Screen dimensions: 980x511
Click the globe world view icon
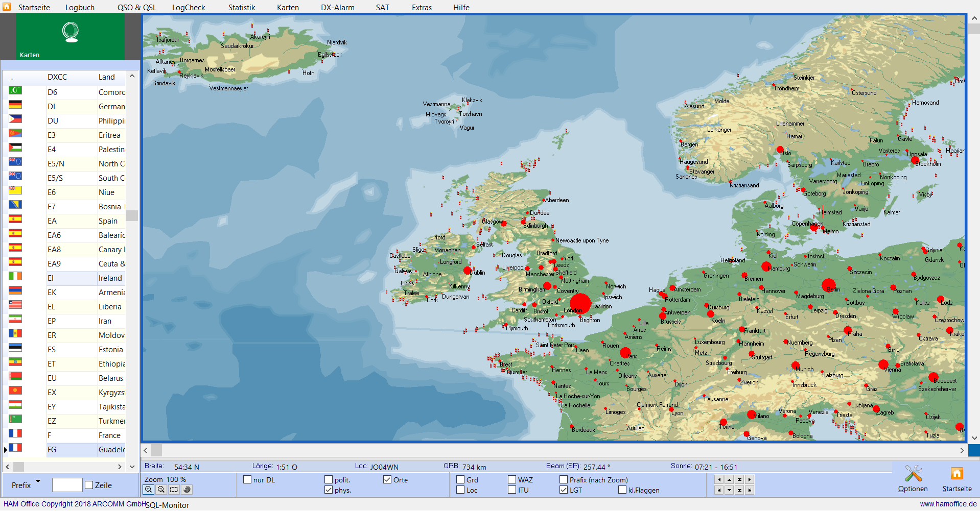(187, 490)
